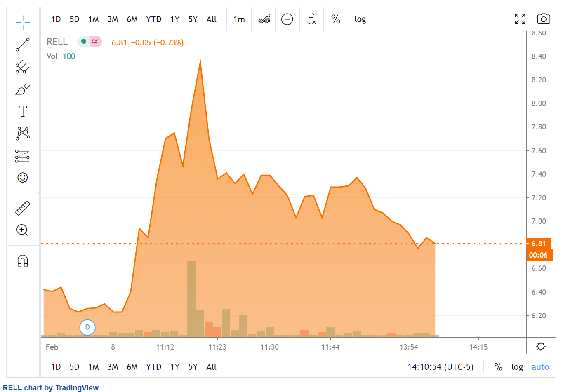Choose the pitchfork tool in sidebar

(x=23, y=67)
